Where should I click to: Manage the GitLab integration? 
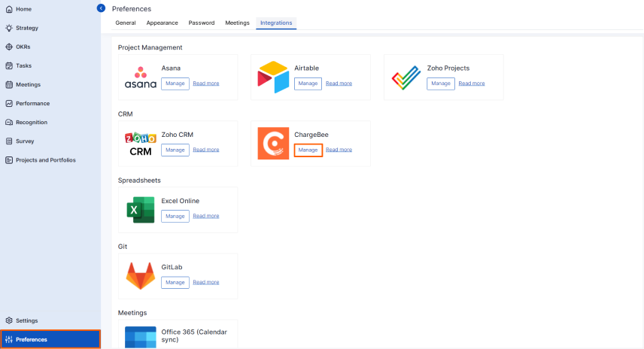(175, 283)
